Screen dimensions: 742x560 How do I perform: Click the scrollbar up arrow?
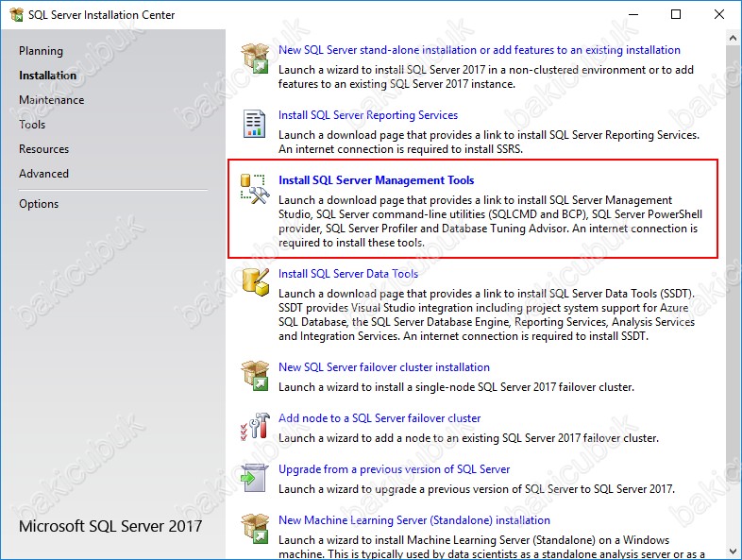coord(733,38)
